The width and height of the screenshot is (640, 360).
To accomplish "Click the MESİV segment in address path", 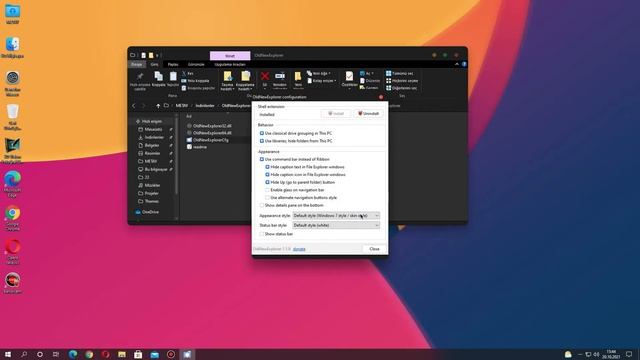I will (x=182, y=106).
